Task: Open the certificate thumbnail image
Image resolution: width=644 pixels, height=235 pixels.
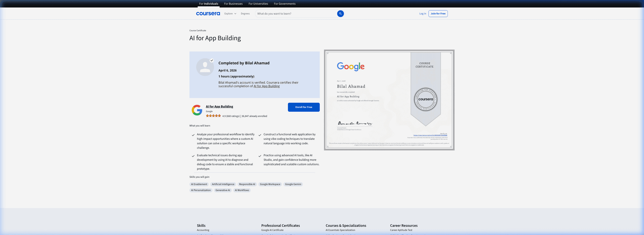Action: pyautogui.click(x=389, y=100)
